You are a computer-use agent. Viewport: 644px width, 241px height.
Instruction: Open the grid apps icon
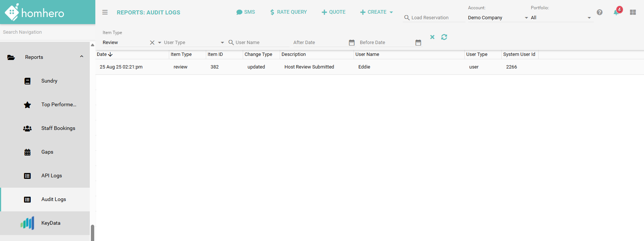[633, 12]
